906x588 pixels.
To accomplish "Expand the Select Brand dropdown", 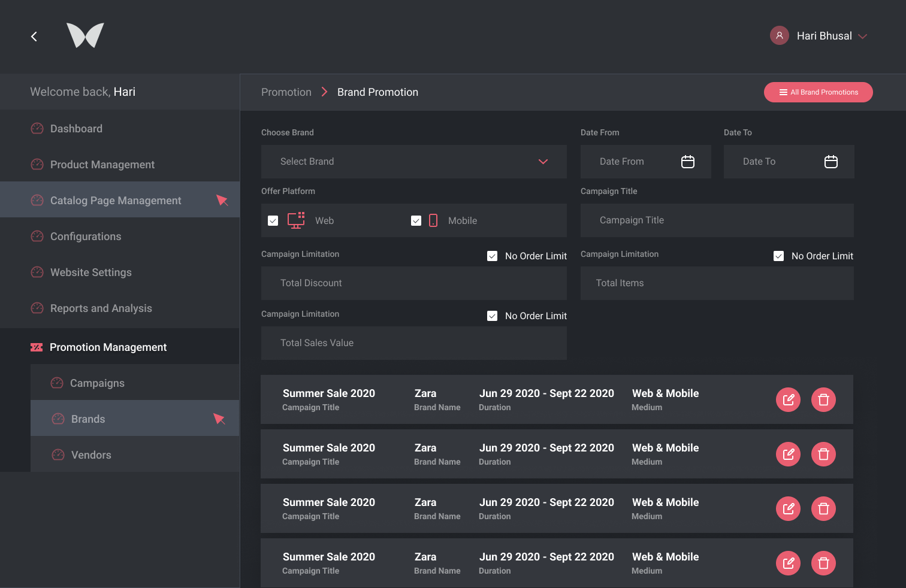I will (x=543, y=162).
